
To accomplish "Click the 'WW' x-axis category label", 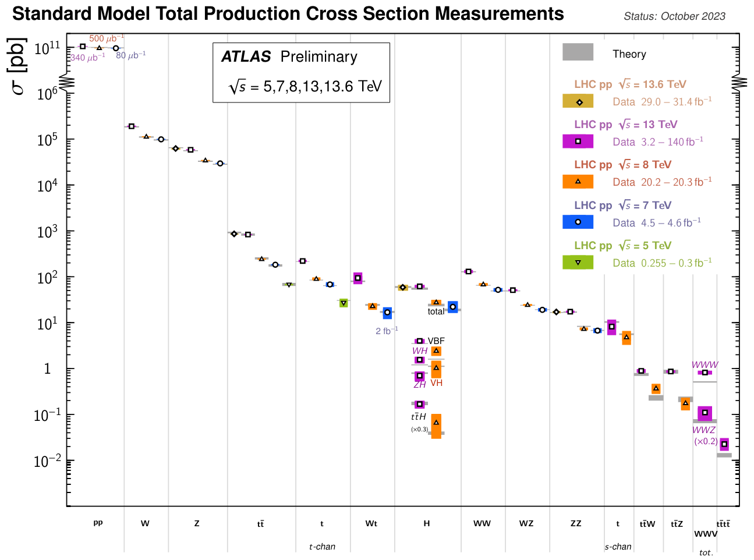I will pos(482,523).
